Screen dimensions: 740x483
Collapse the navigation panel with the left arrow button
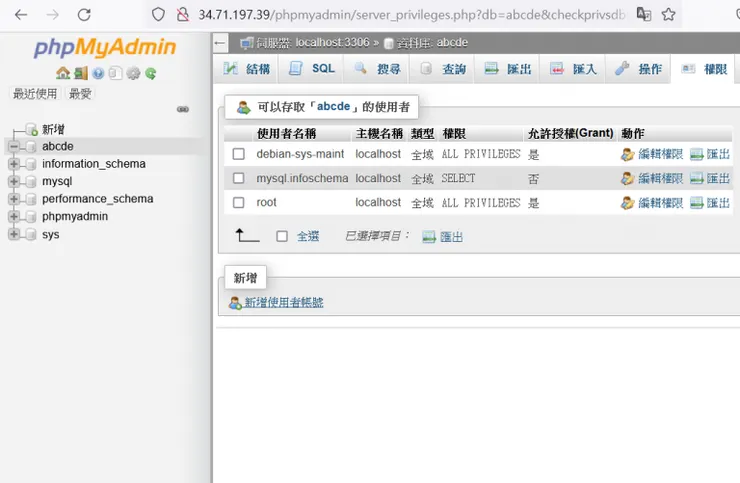click(x=219, y=43)
